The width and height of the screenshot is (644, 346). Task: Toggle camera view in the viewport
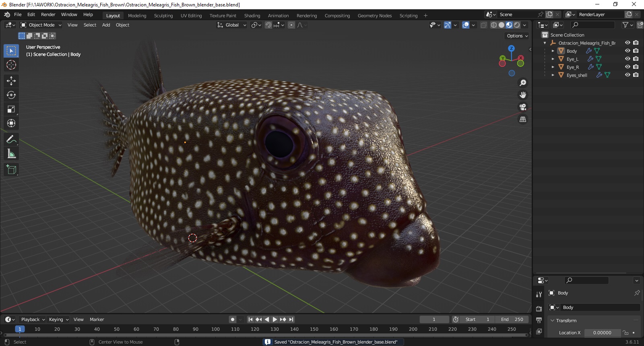(x=523, y=107)
